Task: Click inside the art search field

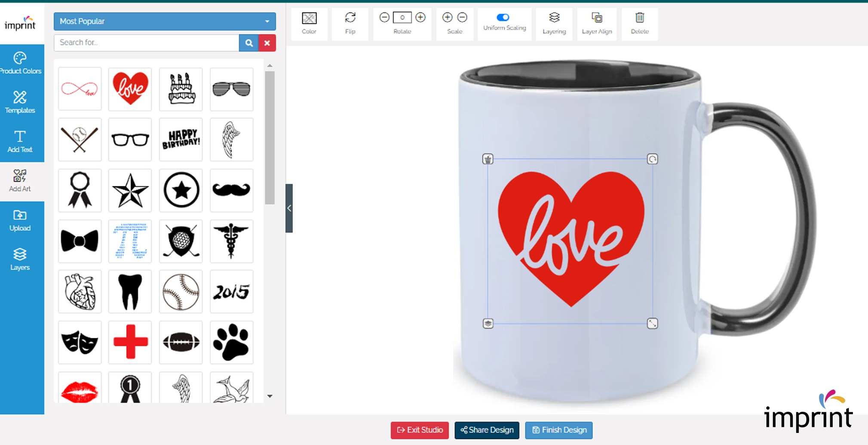Action: [x=146, y=43]
